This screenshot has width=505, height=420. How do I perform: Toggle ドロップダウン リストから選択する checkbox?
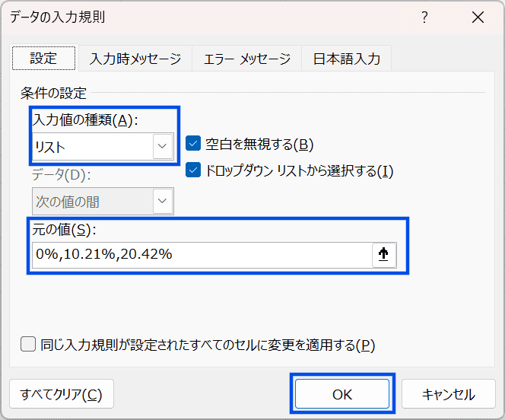coord(192,170)
